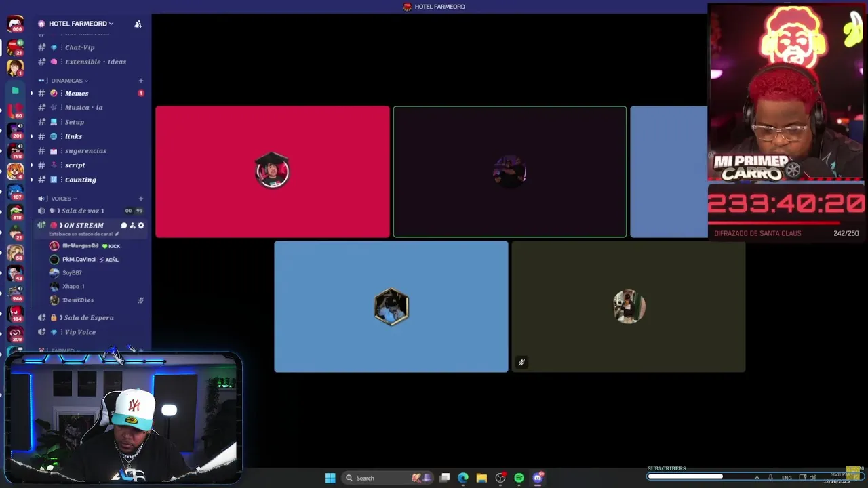Select the green-outlined speaking participant tile
Image resolution: width=868 pixels, height=488 pixels.
[x=510, y=172]
